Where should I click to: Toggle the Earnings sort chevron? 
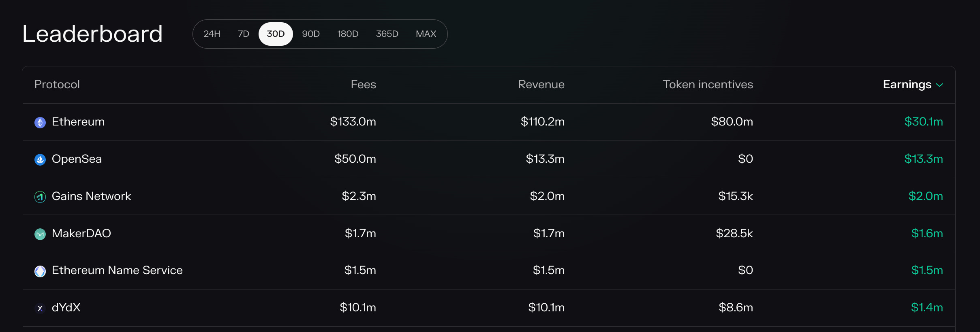(939, 85)
